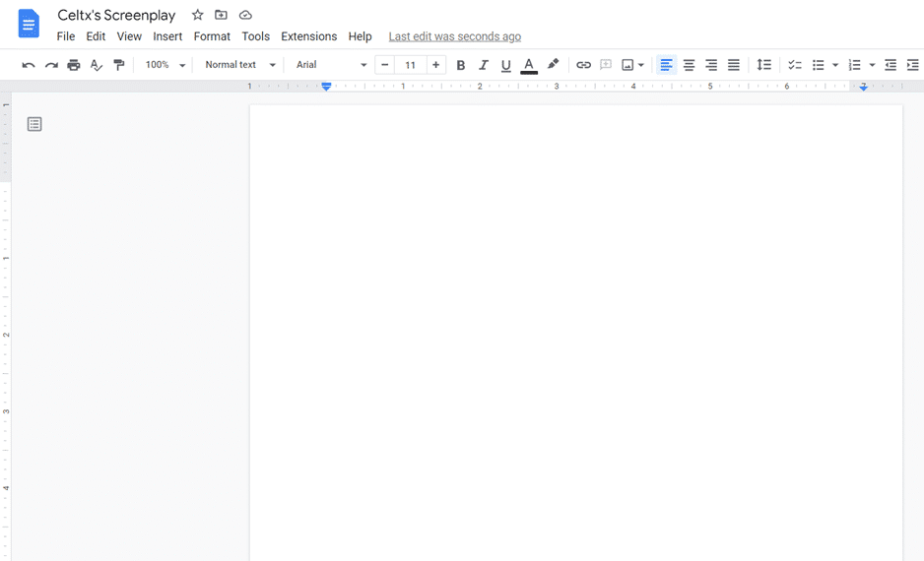The height and width of the screenshot is (561, 924).
Task: Open the 100% zoom dropdown
Action: tap(165, 65)
